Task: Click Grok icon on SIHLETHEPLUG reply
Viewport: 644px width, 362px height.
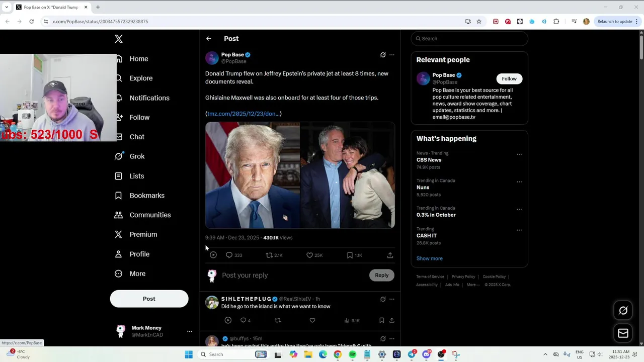Action: coord(383,299)
